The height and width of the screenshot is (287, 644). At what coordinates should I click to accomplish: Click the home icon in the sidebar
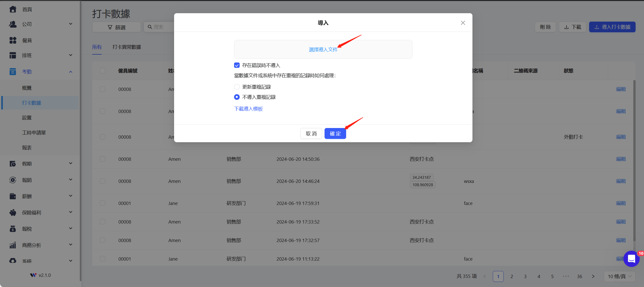click(13, 9)
